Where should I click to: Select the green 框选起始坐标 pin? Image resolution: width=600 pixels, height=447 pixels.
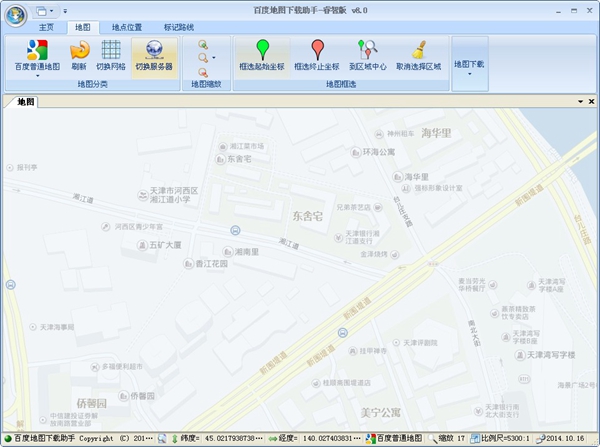[262, 55]
